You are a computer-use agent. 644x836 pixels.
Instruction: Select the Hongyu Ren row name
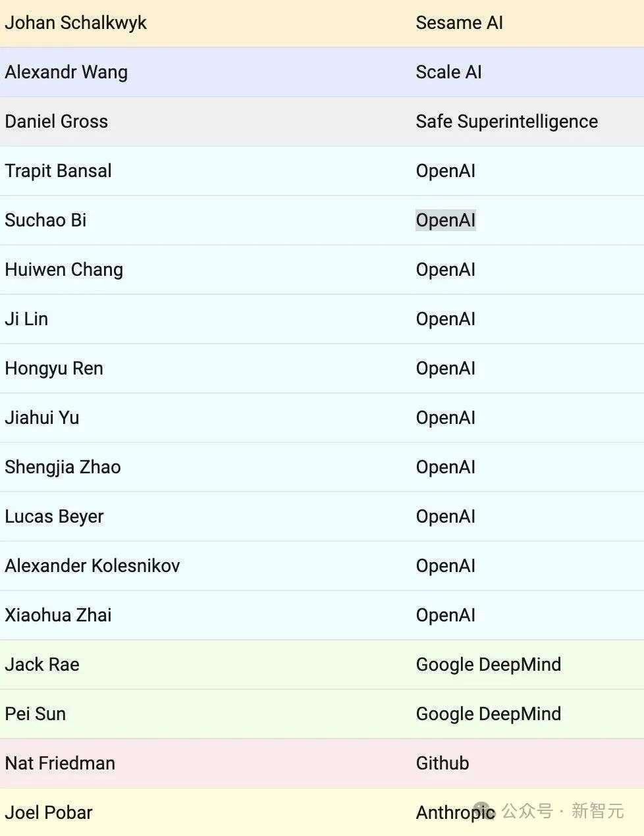pos(54,369)
